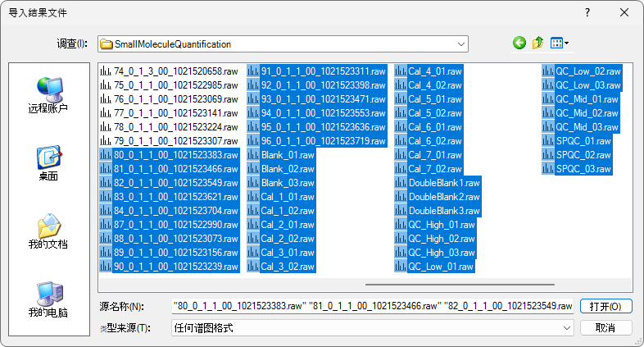Click the green Back navigation arrow icon
The width and height of the screenshot is (644, 347).
pos(519,43)
